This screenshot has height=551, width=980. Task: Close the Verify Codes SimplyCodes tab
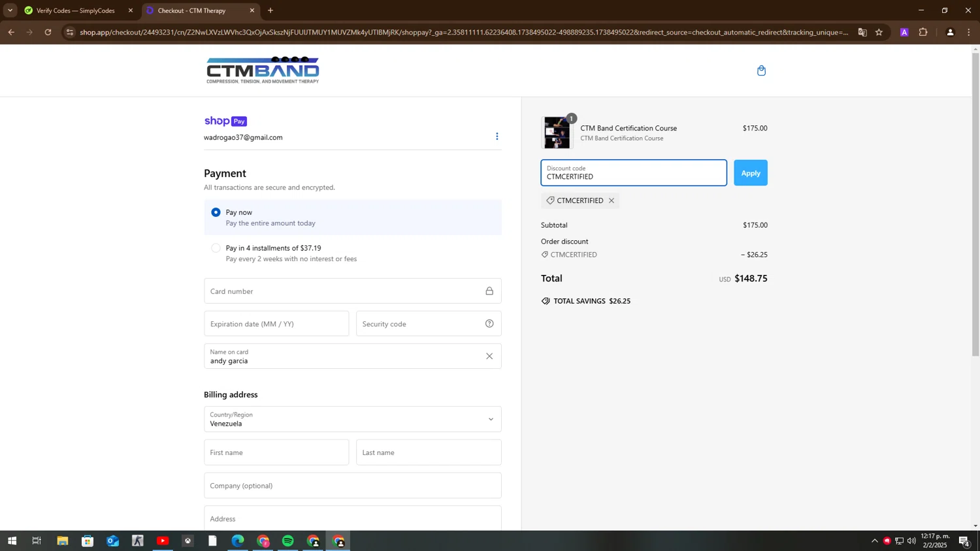coord(131,10)
